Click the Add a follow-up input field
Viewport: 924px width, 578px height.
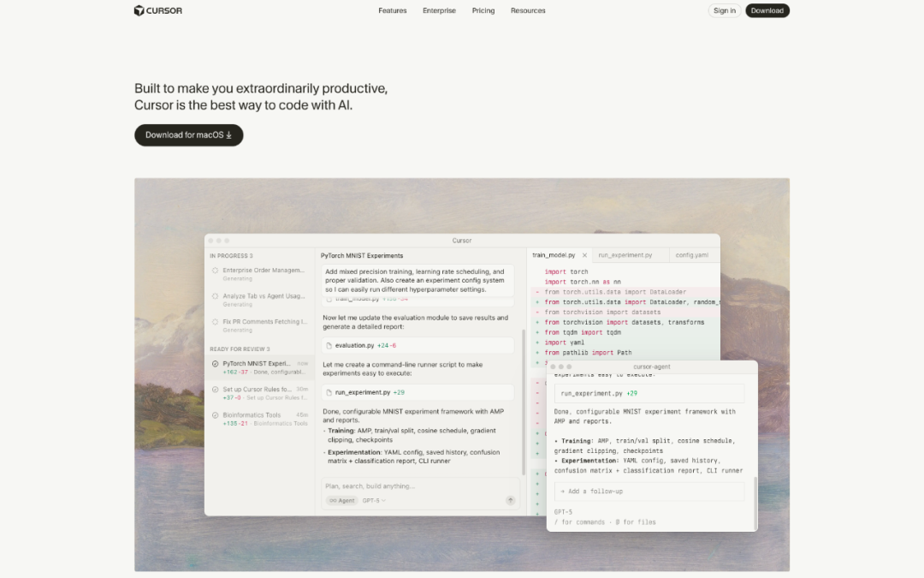point(649,492)
